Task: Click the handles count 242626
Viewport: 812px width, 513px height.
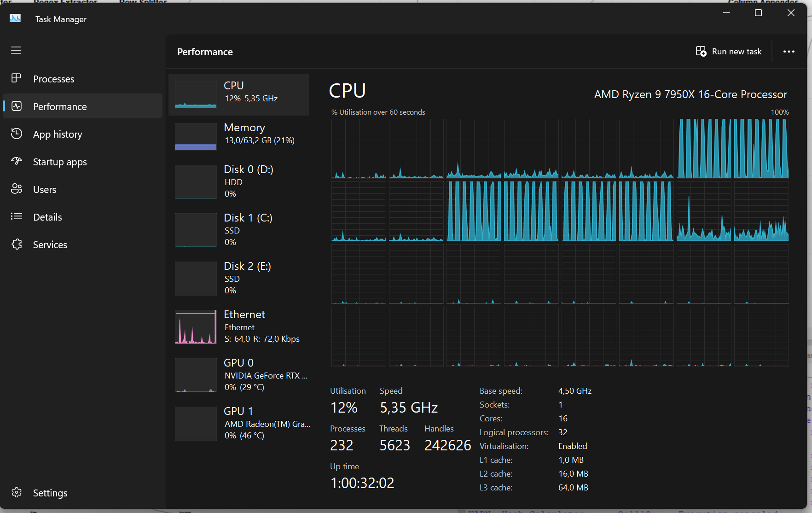Action: (x=447, y=445)
